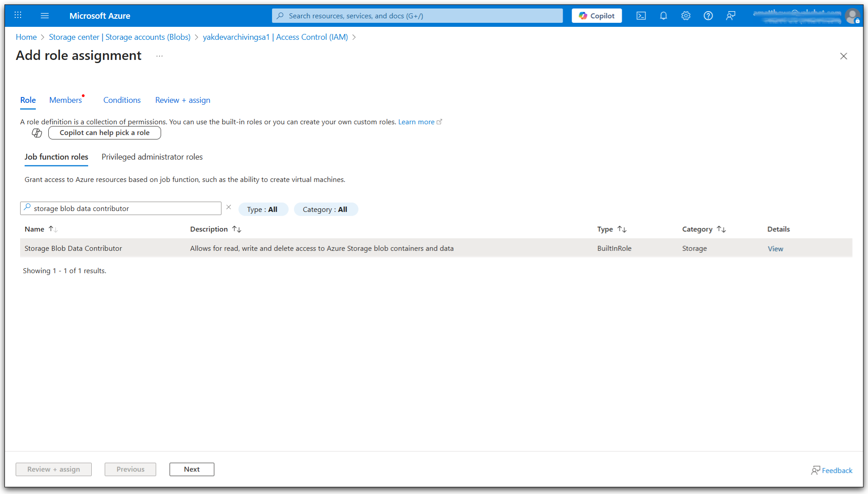
Task: Open the notifications bell
Action: [663, 16]
